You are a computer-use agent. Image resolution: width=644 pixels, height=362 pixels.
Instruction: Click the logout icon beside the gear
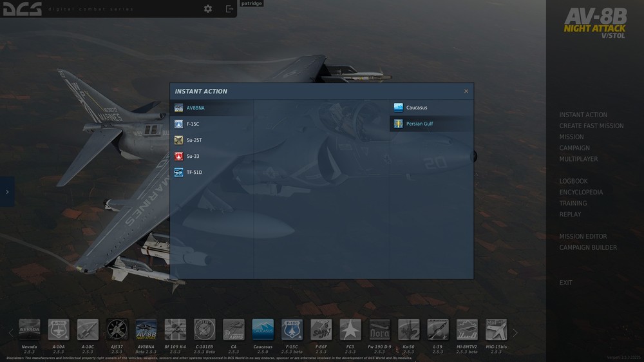click(x=229, y=8)
